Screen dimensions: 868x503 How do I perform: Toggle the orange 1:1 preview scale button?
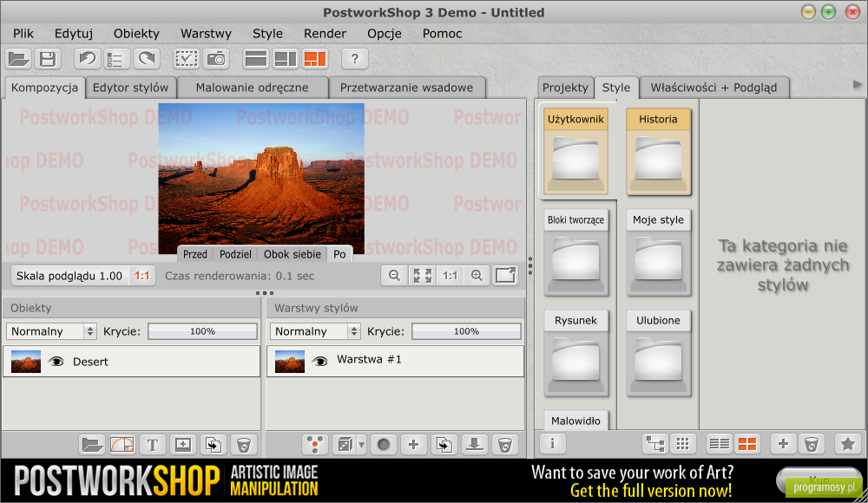(x=142, y=276)
